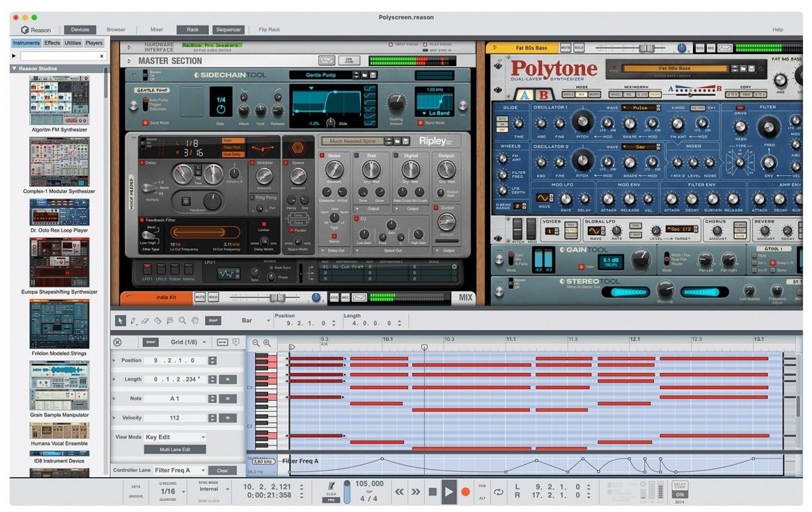Expand the Master Section device
This screenshot has height=512, width=812.
click(129, 61)
